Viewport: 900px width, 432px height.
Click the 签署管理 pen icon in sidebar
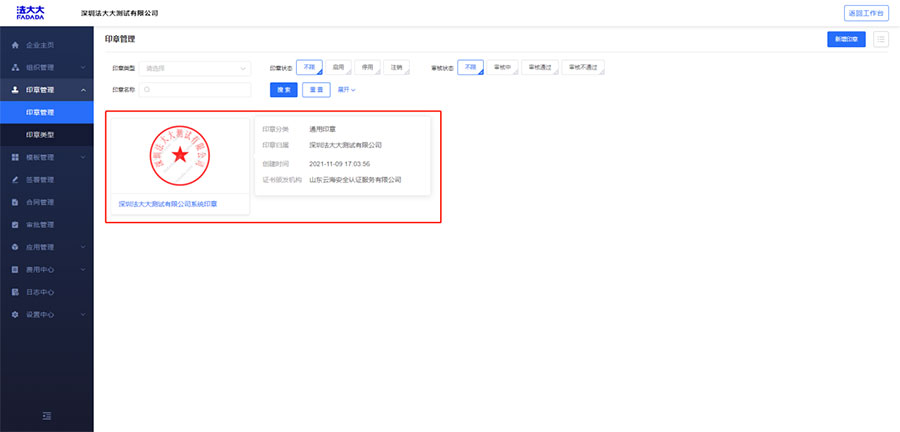(15, 180)
